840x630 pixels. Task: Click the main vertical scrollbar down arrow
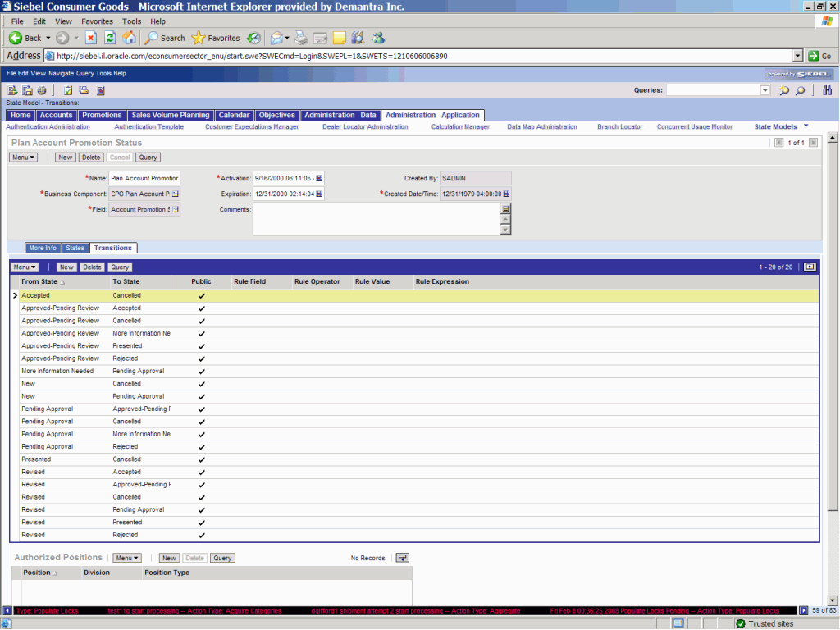click(832, 600)
